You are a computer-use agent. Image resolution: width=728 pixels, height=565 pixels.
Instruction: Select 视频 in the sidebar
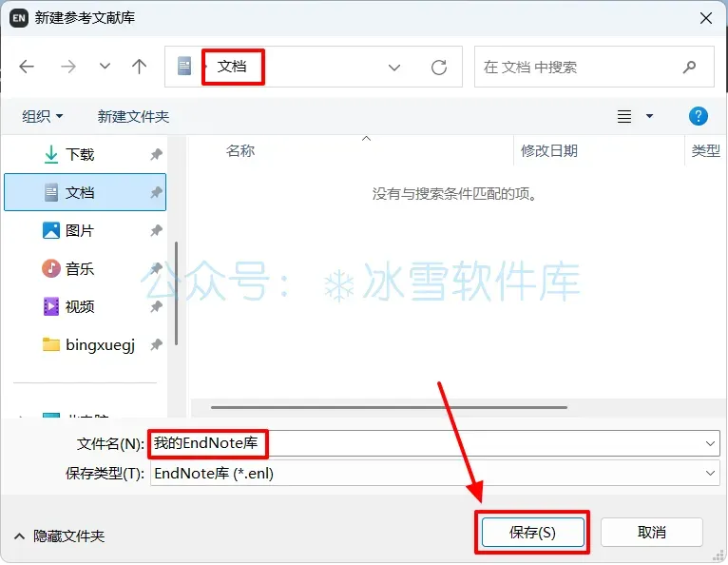tap(85, 306)
